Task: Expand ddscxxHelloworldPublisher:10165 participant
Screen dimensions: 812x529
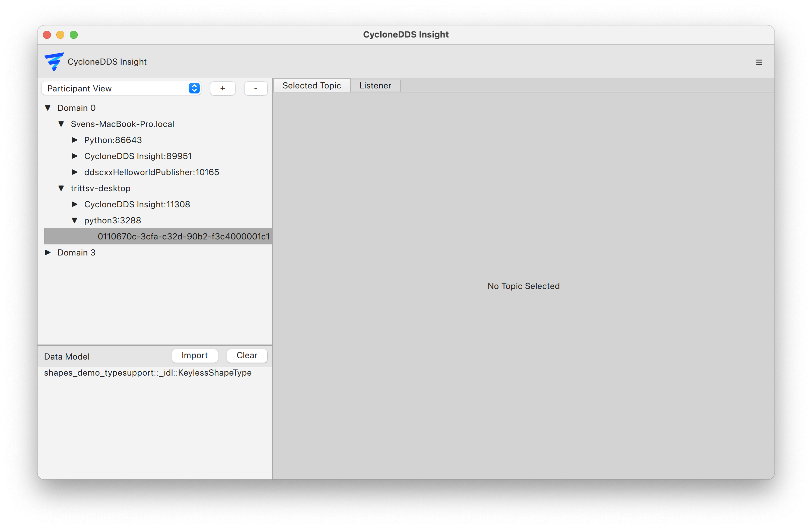Action: coord(75,172)
